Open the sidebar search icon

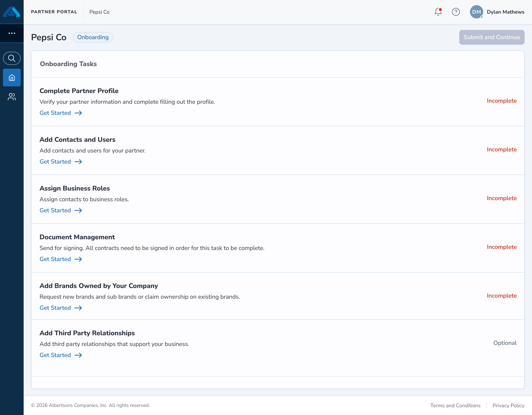pos(12,58)
